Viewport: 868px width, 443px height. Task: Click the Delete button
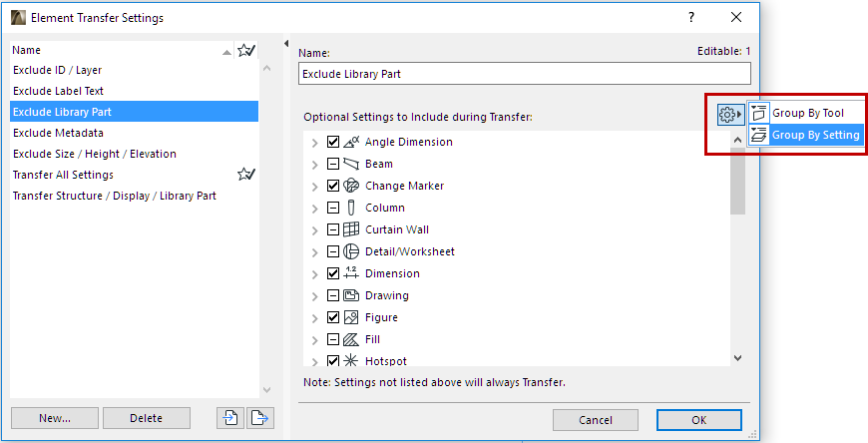[x=147, y=418]
